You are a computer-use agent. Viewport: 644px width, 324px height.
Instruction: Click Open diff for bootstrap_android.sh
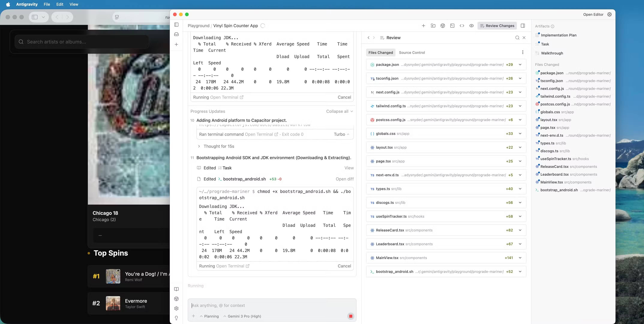(x=344, y=179)
